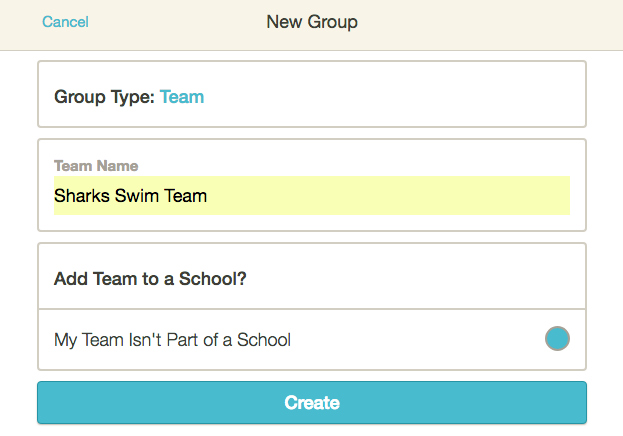Create the new team group

pyautogui.click(x=312, y=403)
